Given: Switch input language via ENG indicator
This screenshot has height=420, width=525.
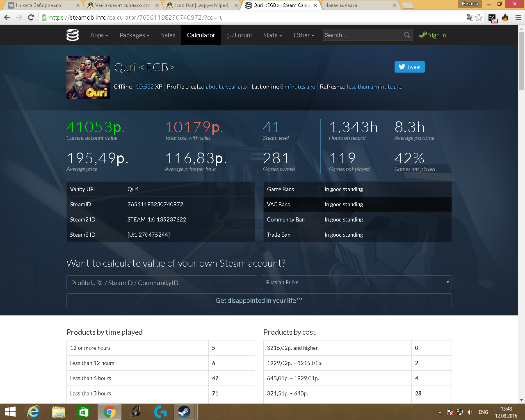Looking at the screenshot, I should (484, 412).
